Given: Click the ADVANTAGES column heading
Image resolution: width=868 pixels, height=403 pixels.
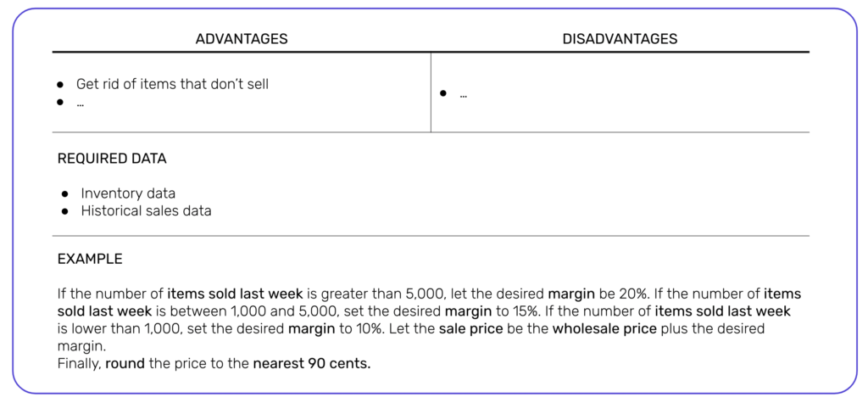Looking at the screenshot, I should (242, 39).
